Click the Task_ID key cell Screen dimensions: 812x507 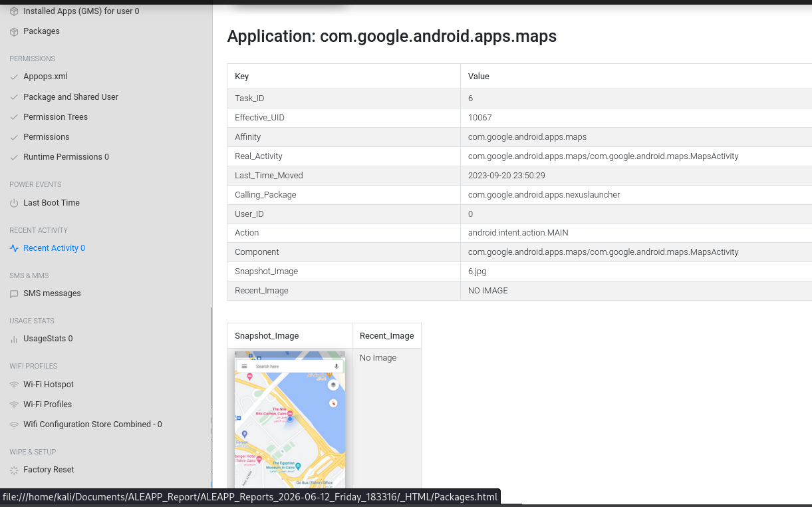click(344, 98)
